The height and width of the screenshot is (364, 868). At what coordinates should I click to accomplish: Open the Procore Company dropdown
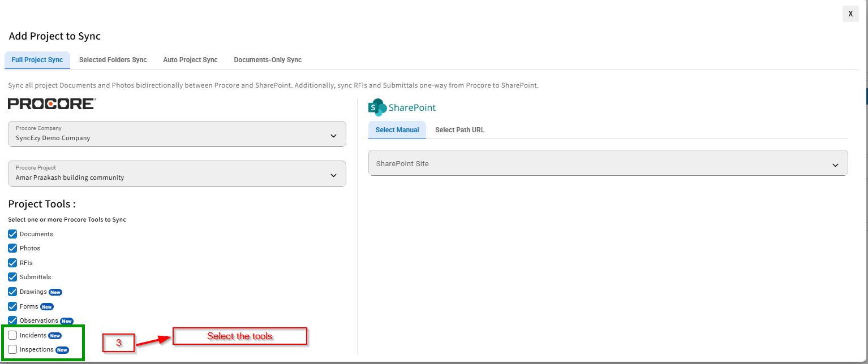pos(177,134)
